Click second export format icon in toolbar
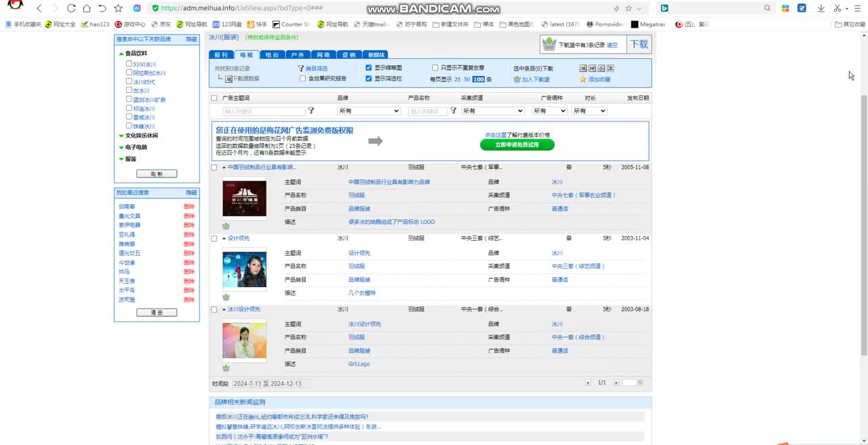The image size is (868, 445). (x=592, y=69)
